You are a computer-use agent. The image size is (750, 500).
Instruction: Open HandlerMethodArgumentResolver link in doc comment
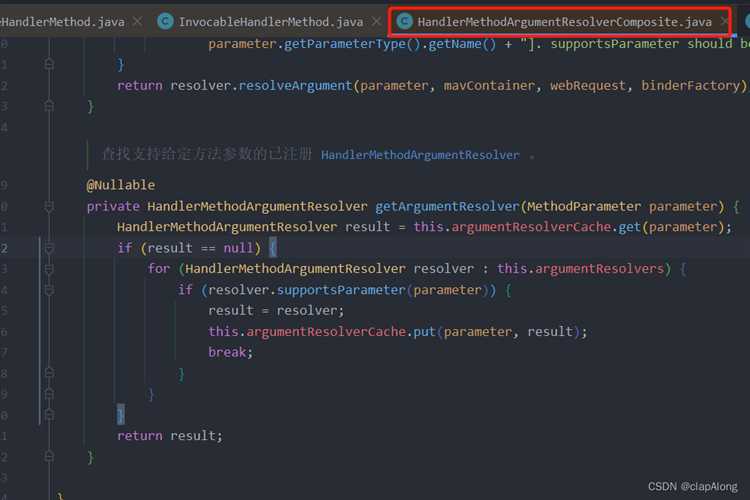(x=420, y=155)
